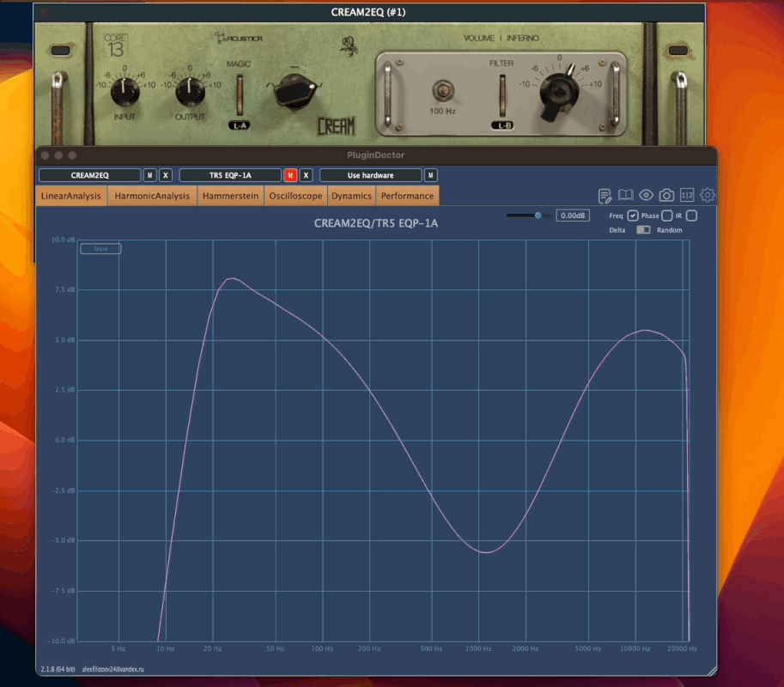Toggle the Delta/Random switch
The image size is (784, 687).
(643, 230)
